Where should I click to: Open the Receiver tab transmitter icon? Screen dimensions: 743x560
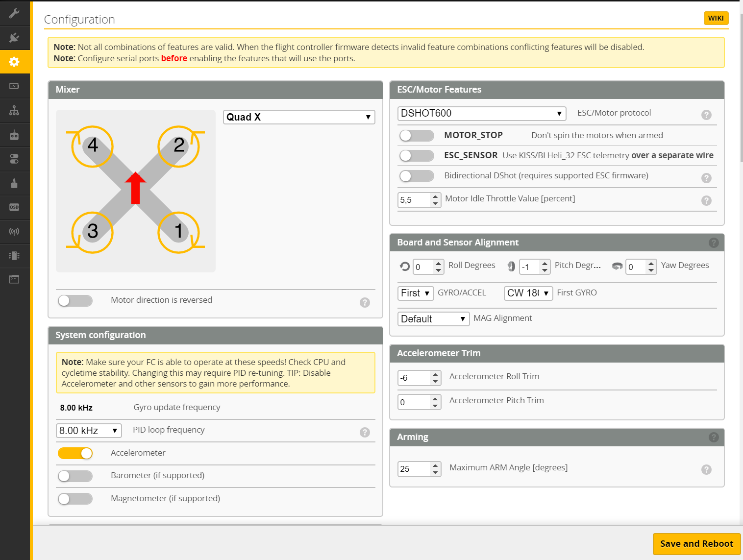(14, 135)
